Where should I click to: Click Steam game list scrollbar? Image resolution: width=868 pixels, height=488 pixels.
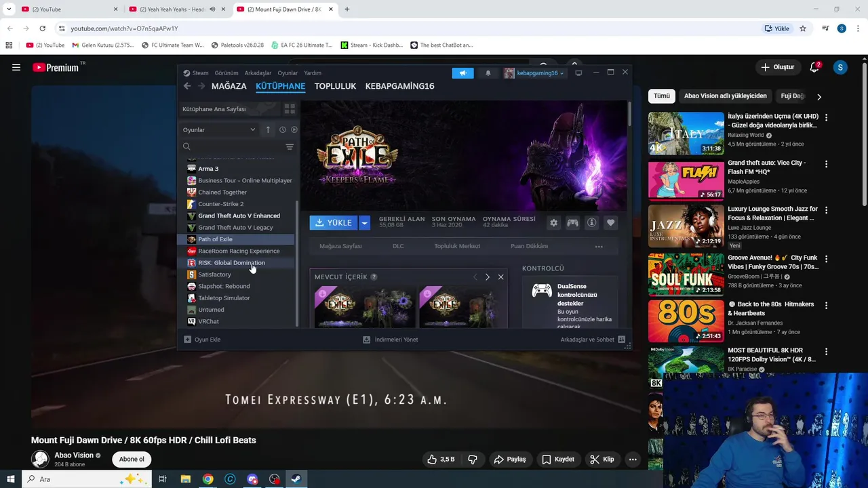297,264
